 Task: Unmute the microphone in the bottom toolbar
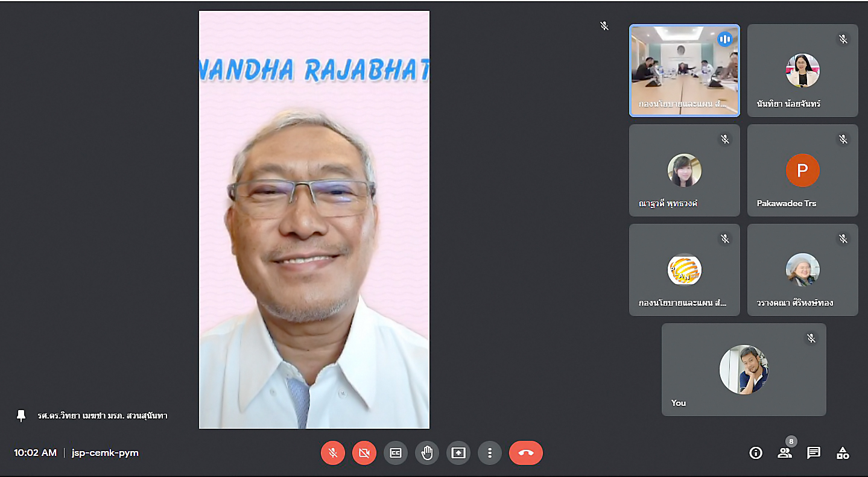332,453
